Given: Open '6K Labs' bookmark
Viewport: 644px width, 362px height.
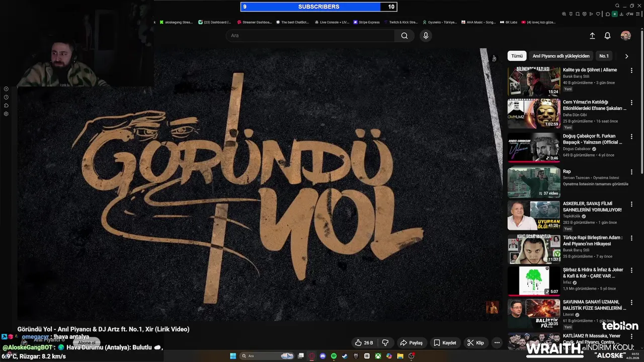Looking at the screenshot, I should pos(509,22).
